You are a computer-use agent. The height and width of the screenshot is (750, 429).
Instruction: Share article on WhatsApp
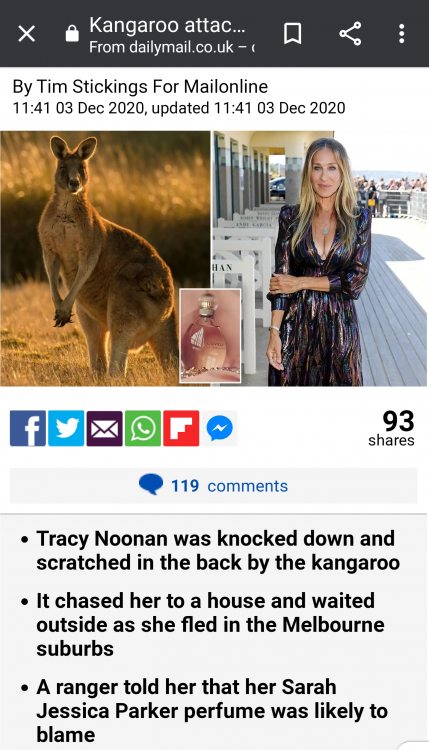[x=143, y=428]
